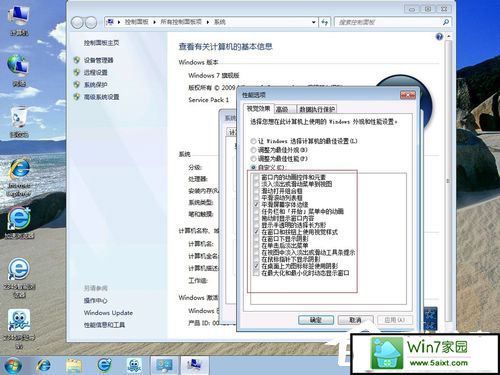Click the System window vertical scrollbar
This screenshot has height=375, width=500.
click(x=448, y=180)
